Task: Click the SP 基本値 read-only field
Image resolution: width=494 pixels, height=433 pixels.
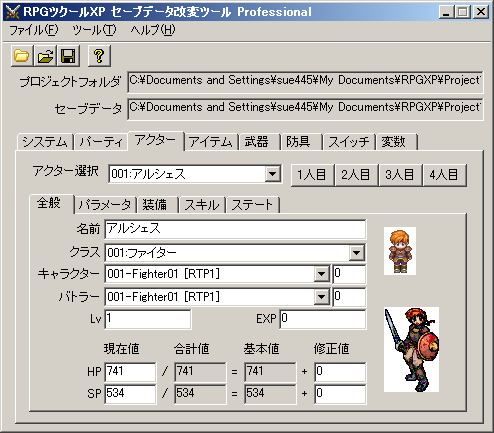Action: pos(270,394)
